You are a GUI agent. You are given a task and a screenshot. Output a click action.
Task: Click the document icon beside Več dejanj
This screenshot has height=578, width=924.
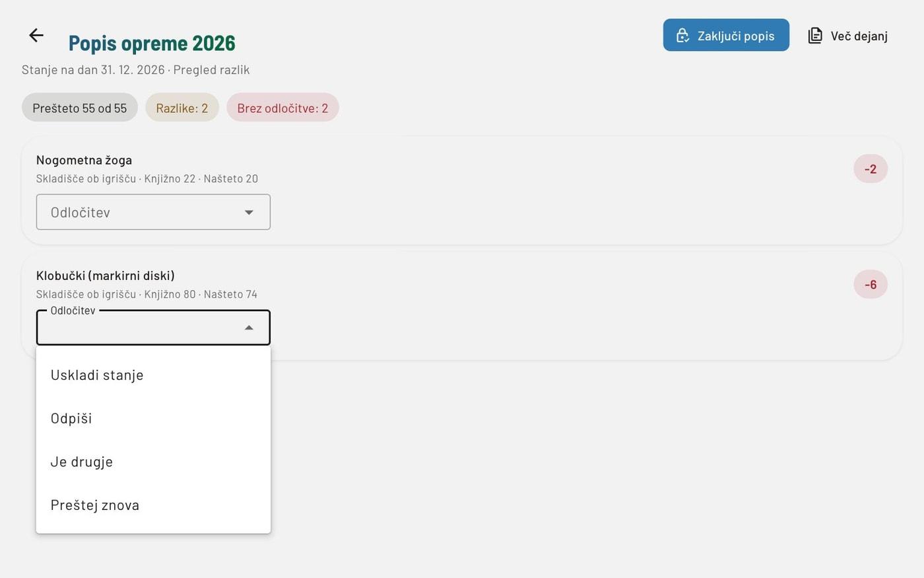coord(815,36)
